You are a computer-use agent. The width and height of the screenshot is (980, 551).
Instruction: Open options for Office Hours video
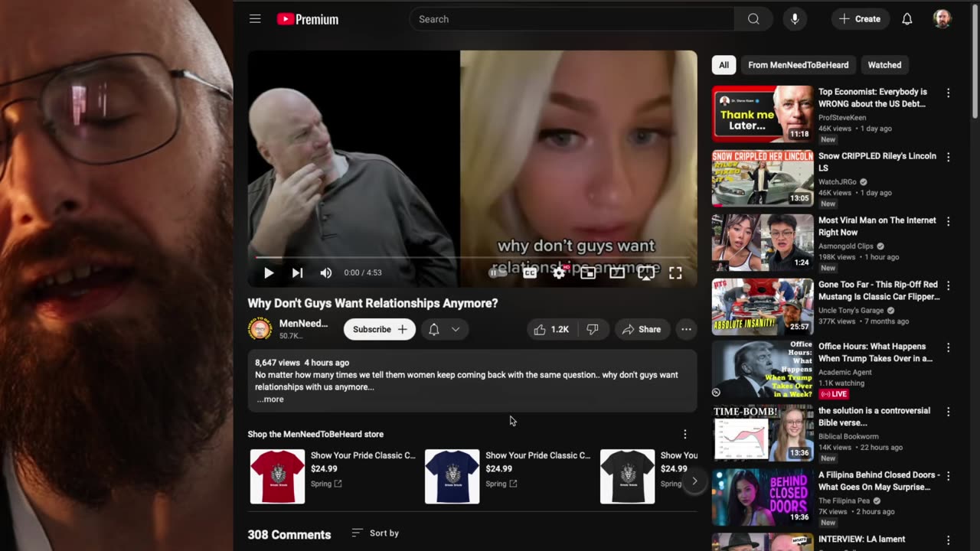coord(948,347)
